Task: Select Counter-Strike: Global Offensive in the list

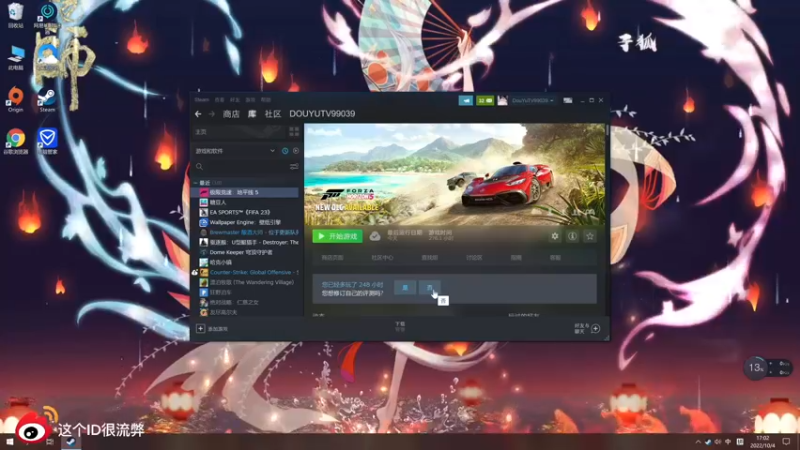Action: tap(245, 272)
